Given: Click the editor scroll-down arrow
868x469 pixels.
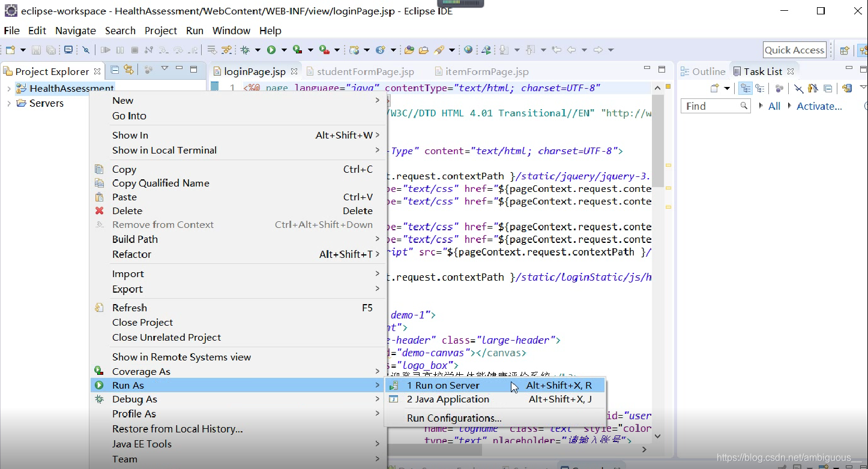Looking at the screenshot, I should pos(657,436).
